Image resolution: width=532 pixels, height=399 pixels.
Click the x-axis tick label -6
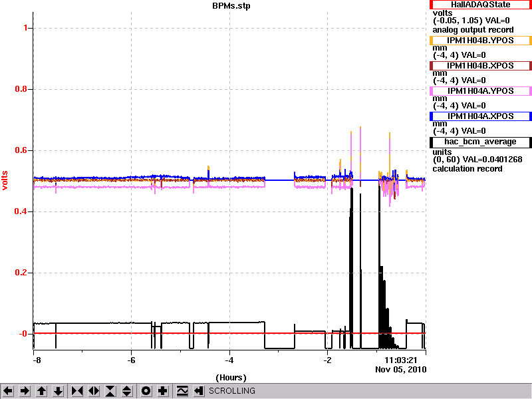point(131,360)
